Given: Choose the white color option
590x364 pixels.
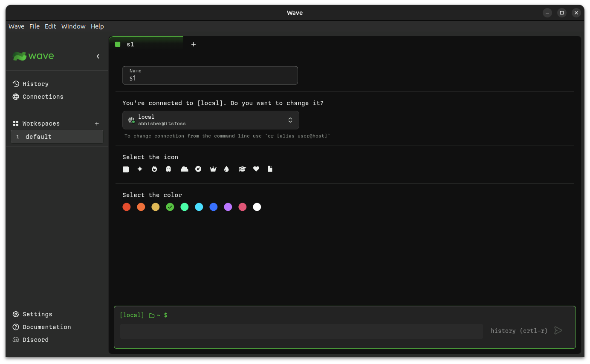Looking at the screenshot, I should point(257,207).
